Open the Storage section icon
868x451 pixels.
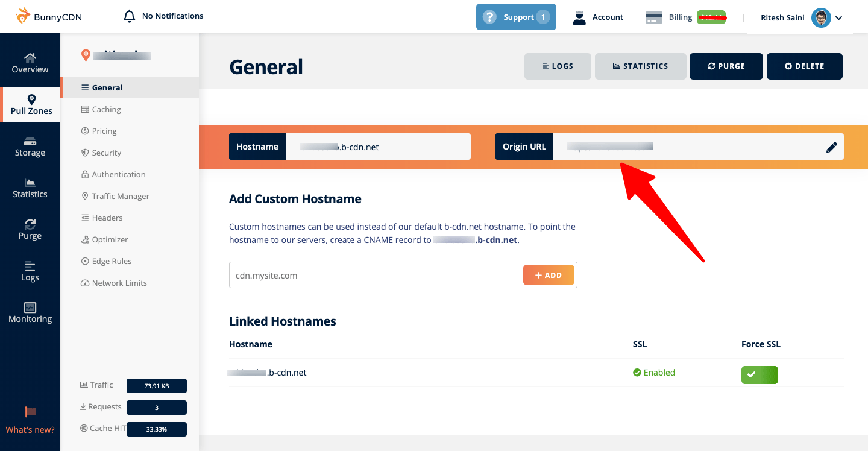click(30, 142)
